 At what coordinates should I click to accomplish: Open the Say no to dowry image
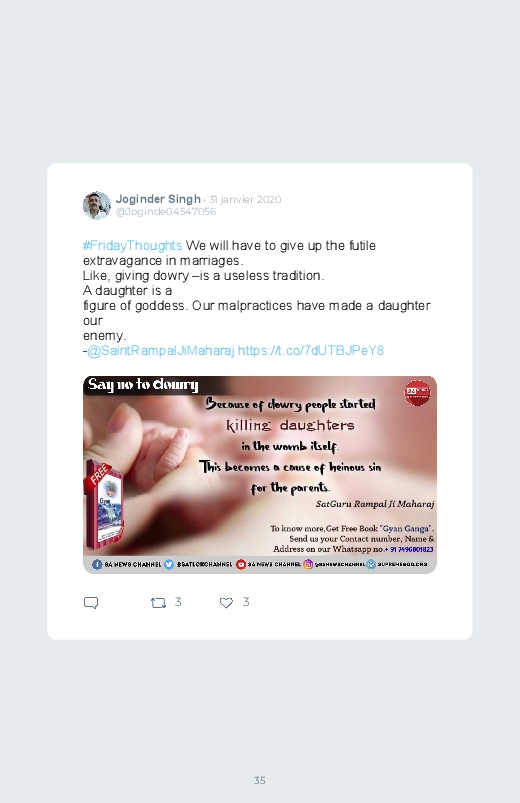pyautogui.click(x=260, y=474)
